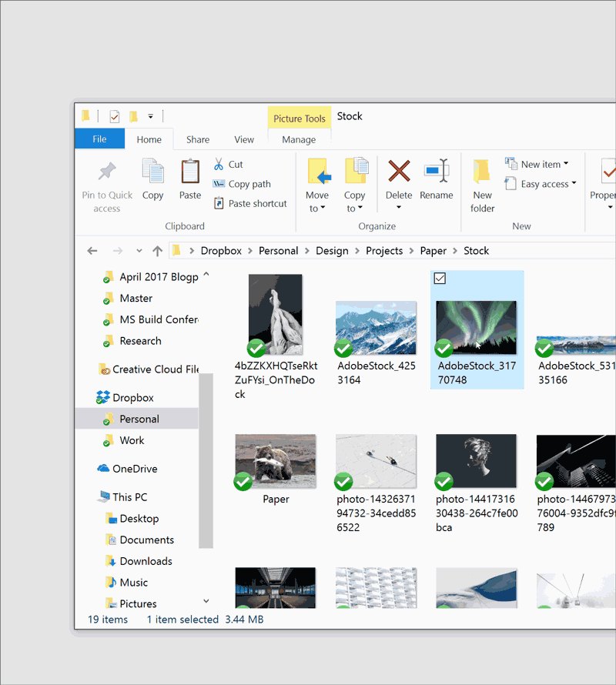616x685 pixels.
Task: Click Projects in the address path
Action: [384, 251]
